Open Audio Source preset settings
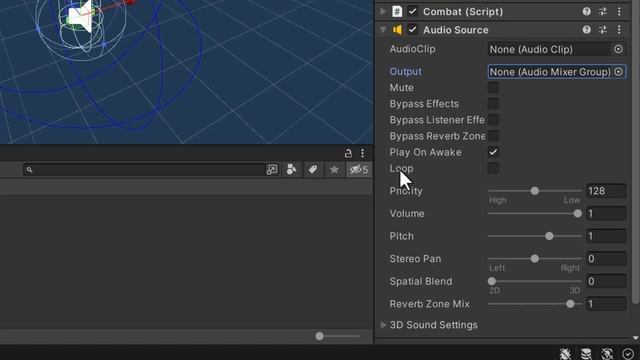The image size is (640, 360). 603,30
